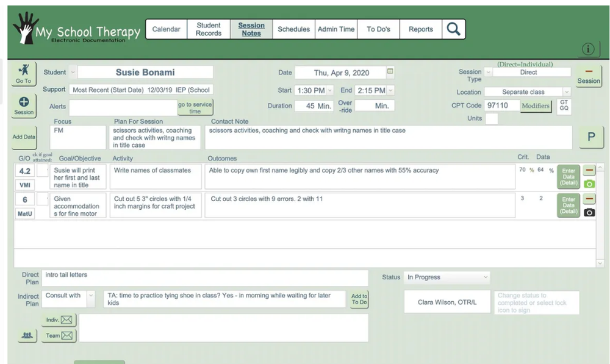
Task: Open the calendar picker next to the date
Action: click(390, 71)
